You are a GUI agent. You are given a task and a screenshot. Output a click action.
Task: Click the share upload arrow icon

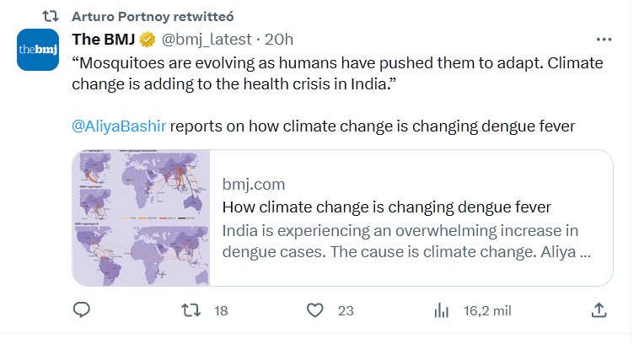tap(598, 310)
